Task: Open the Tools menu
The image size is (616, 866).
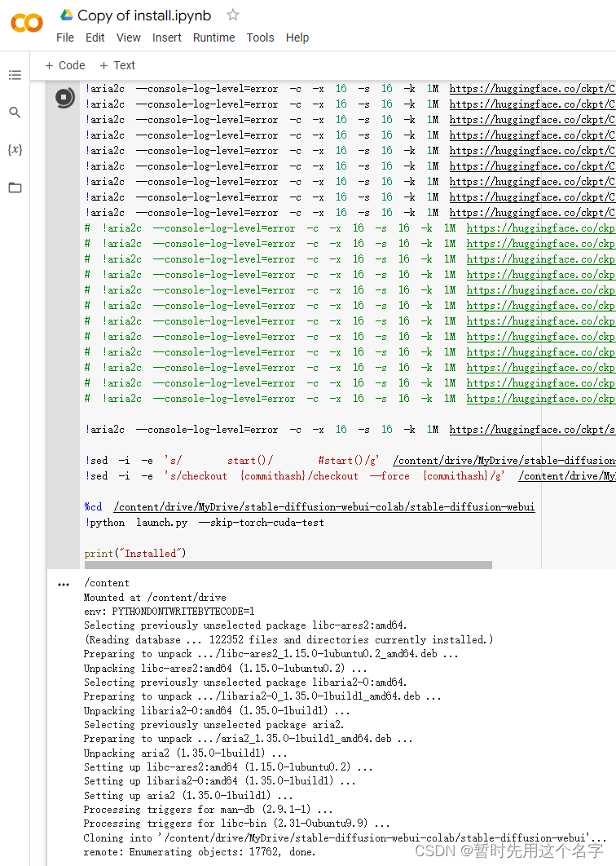Action: click(260, 38)
